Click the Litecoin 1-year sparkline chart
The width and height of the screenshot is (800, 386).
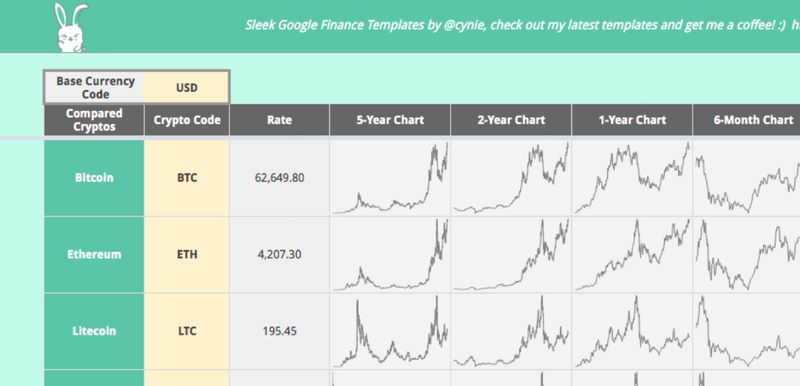pyautogui.click(x=632, y=331)
